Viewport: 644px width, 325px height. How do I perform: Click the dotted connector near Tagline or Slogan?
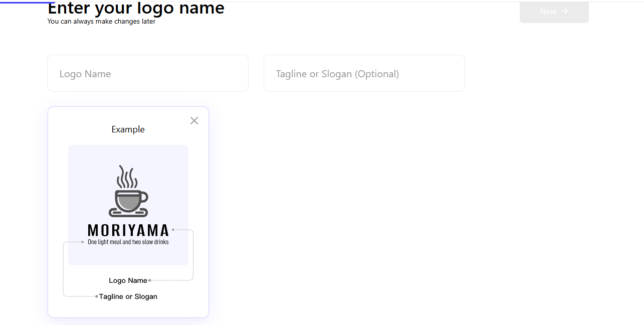point(96,296)
